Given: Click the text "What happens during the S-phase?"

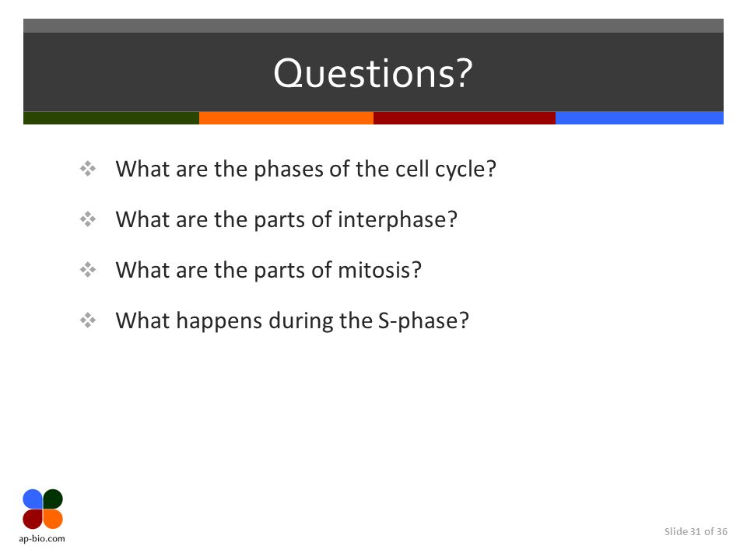Looking at the screenshot, I should tap(293, 320).
